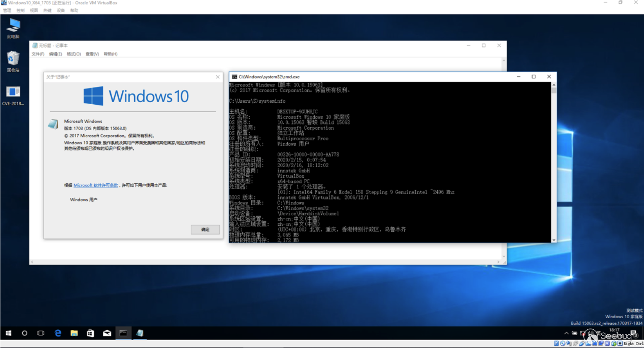Open the Microsoft 软件许可条款 link
Screen dimensions: 644x348
(x=96, y=185)
